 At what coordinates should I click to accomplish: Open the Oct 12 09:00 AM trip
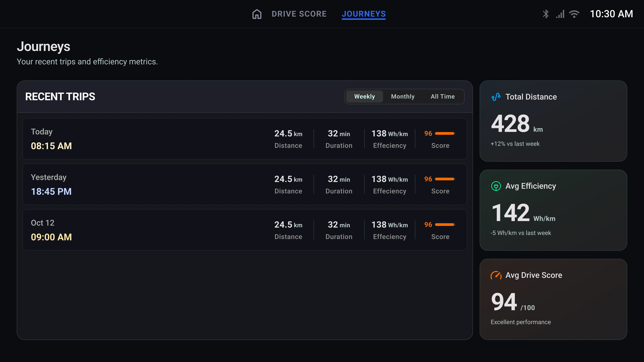click(245, 230)
